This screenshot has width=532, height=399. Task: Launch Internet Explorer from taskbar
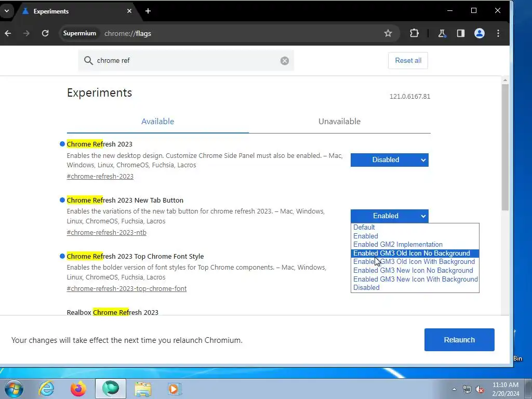46,389
